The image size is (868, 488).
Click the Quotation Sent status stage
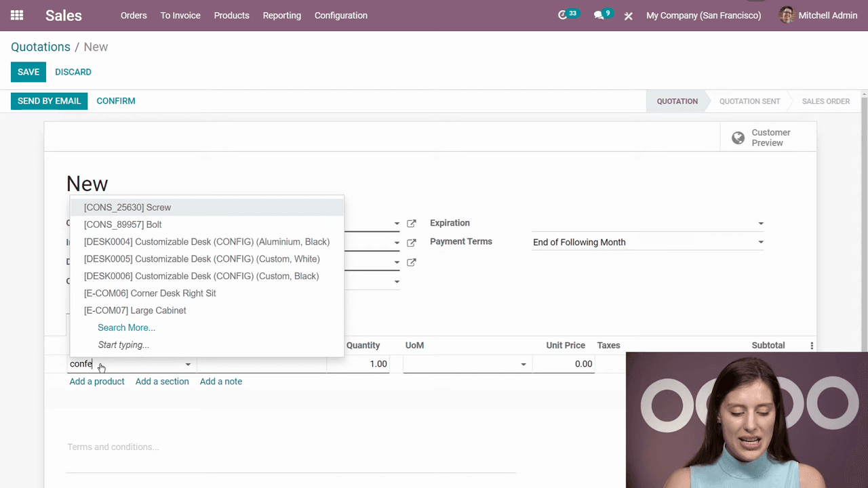tap(749, 101)
